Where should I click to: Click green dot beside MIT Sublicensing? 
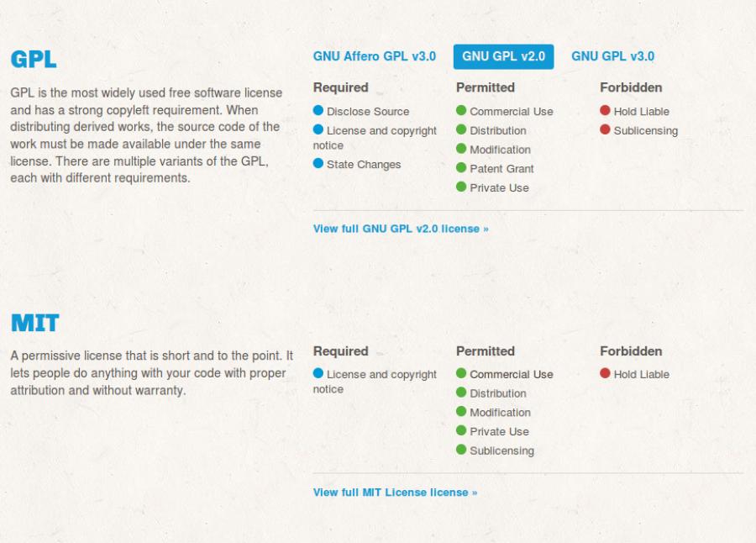pos(461,450)
